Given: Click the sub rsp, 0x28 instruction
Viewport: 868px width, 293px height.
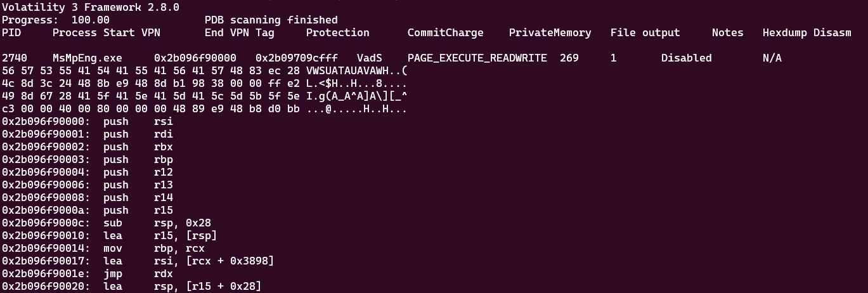Looking at the screenshot, I should coord(157,223).
